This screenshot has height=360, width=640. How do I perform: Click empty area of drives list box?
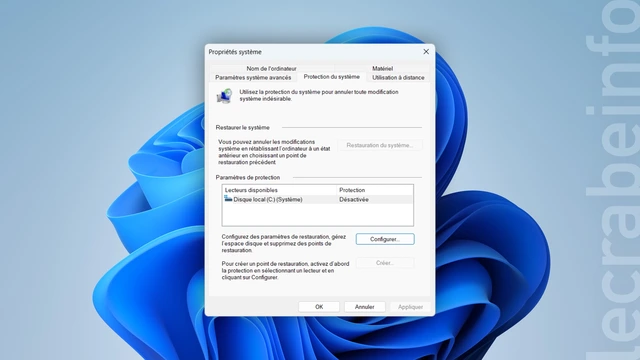(318, 215)
